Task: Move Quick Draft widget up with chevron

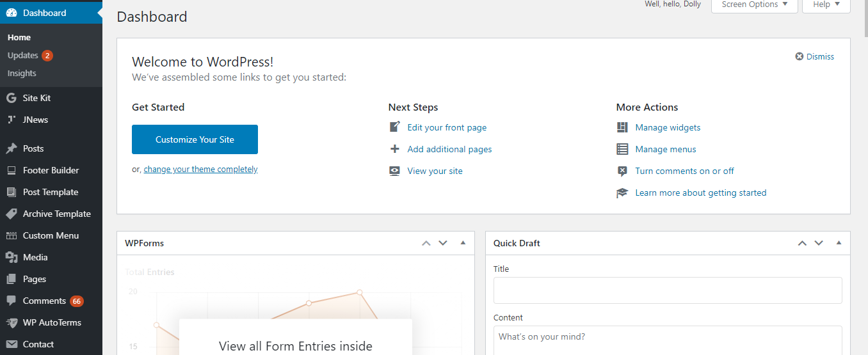Action: (x=802, y=243)
